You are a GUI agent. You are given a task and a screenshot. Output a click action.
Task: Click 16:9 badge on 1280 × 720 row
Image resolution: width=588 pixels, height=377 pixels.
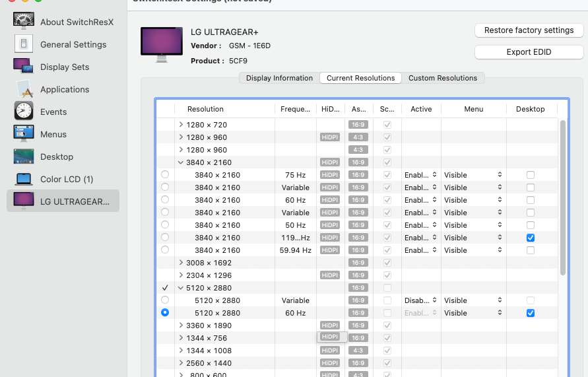(x=358, y=125)
